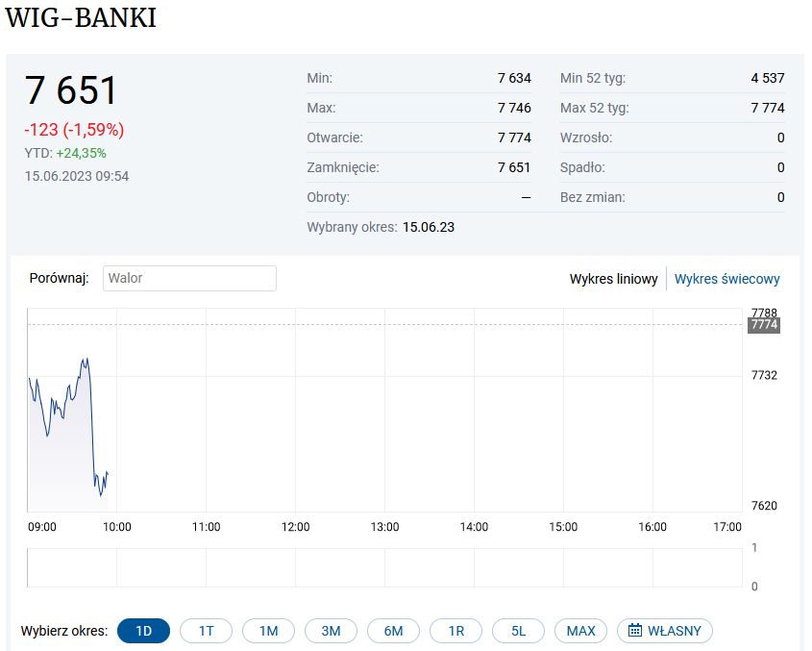Click the Spadło label
812x651 pixels.
(582, 167)
